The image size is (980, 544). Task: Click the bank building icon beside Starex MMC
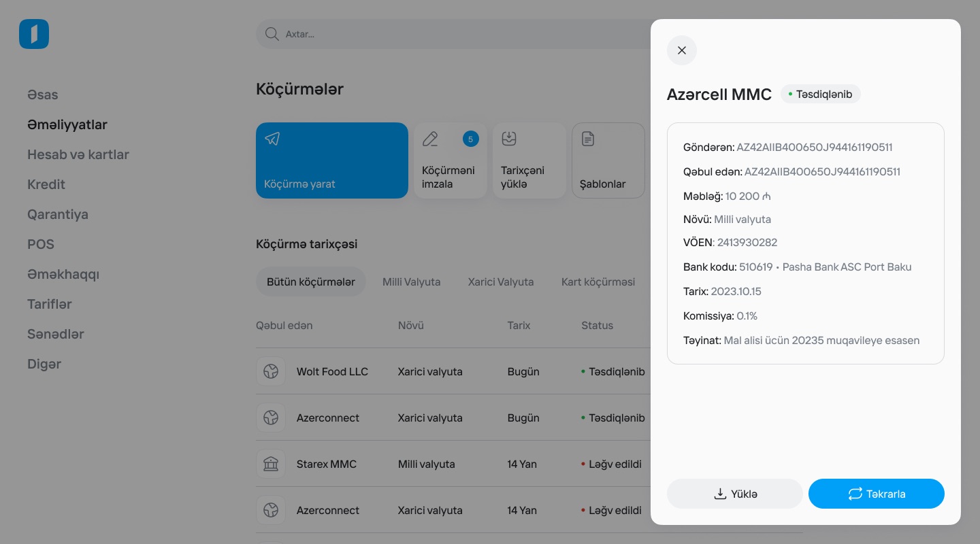(x=271, y=464)
